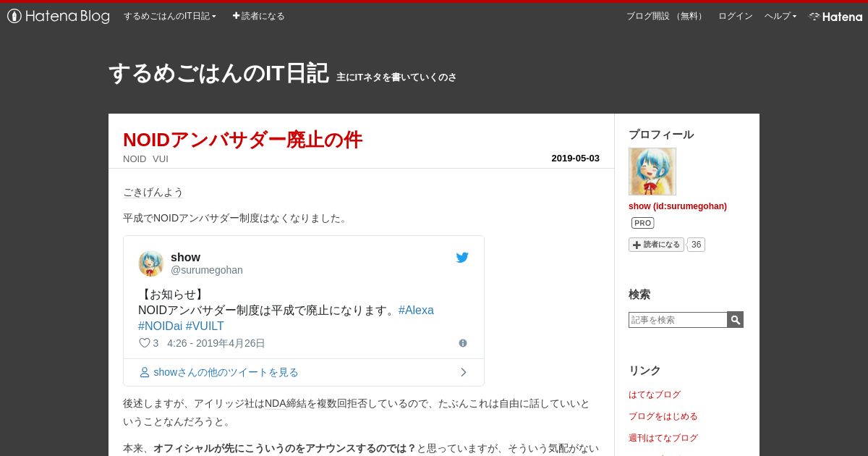Select the NOID category tag

click(135, 159)
